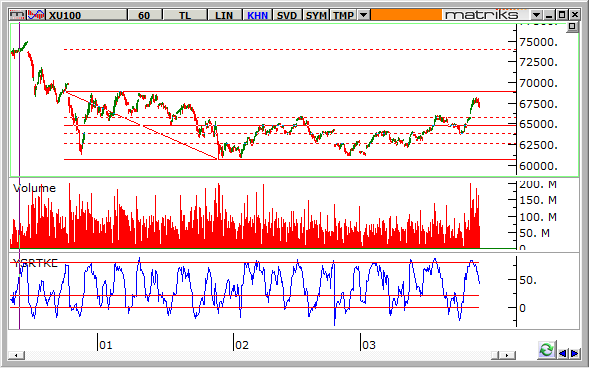589x368 pixels.
Task: Click the 100. M volume axis label
Action: (x=538, y=217)
